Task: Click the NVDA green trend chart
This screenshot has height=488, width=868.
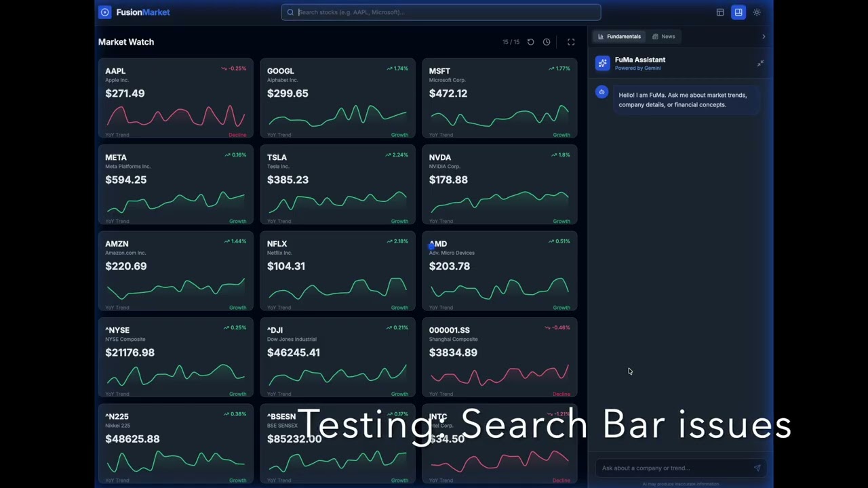Action: [500, 202]
